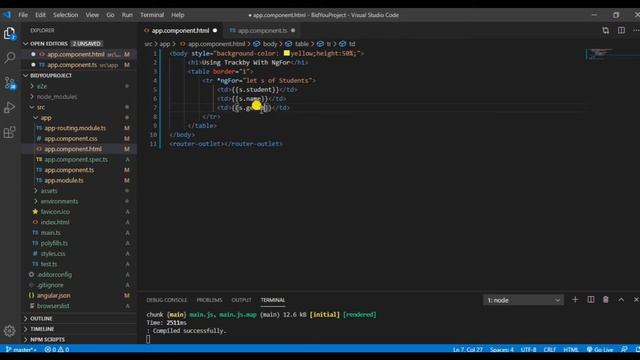Open the Manage gear icon
This screenshot has height=360, width=640.
click(9, 331)
